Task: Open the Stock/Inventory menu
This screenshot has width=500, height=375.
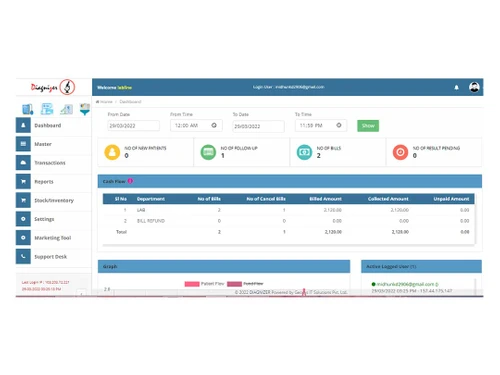Action: click(53, 200)
